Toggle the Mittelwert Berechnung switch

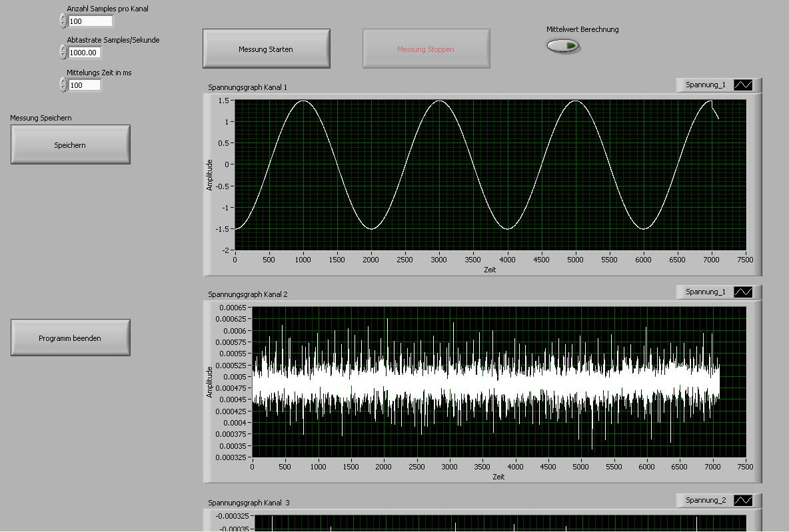[x=563, y=46]
